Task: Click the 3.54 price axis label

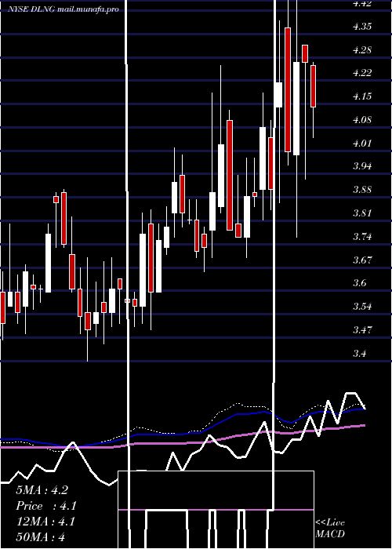Action: (362, 307)
